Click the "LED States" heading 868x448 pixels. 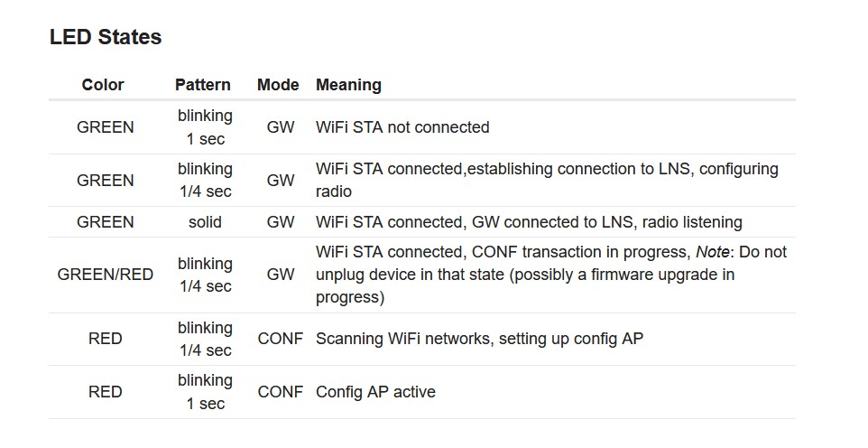106,37
